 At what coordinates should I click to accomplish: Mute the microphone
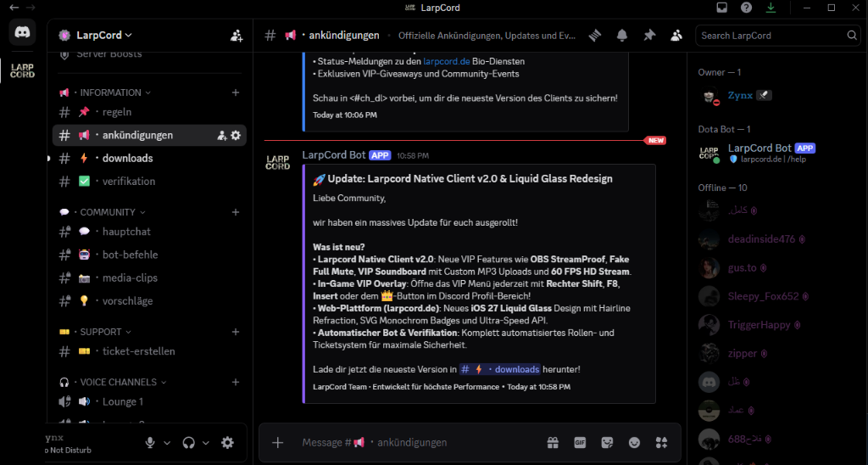pos(150,443)
